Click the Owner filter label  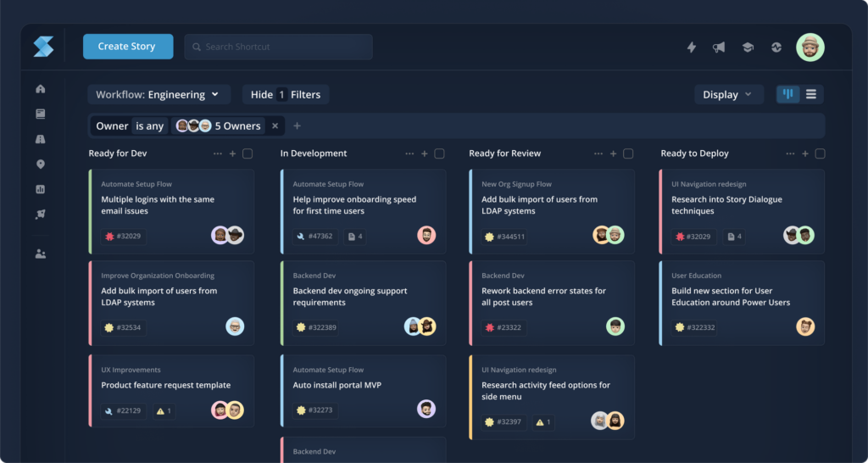[x=112, y=126]
